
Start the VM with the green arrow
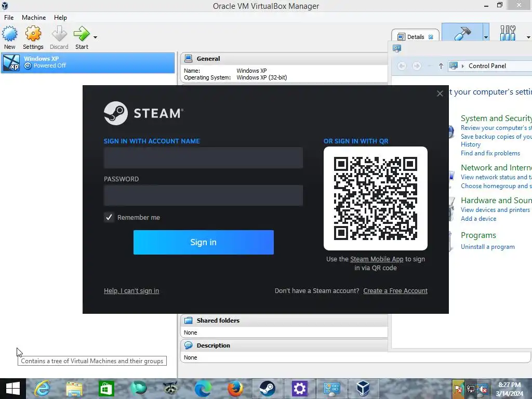82,34
